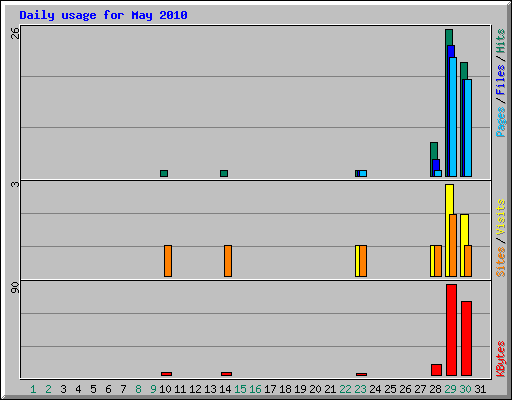
Task: Select day 29 on the x-axis
Action: (450, 389)
